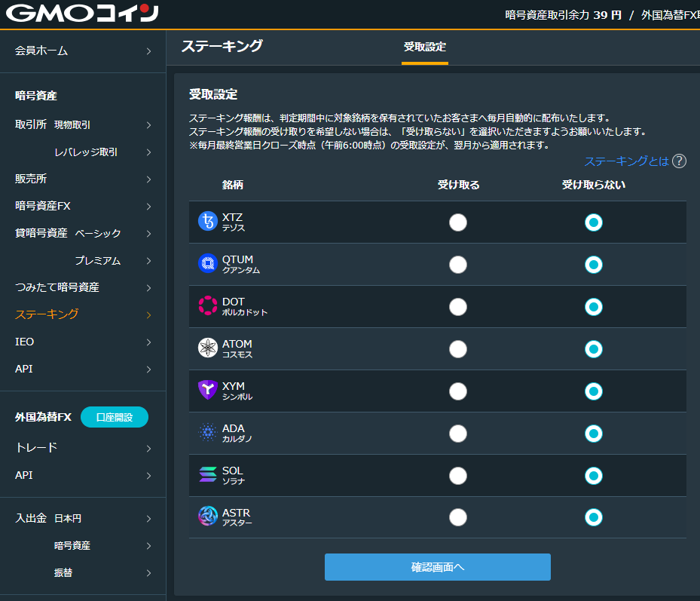Click the ATOM Cosmos coin icon
The width and height of the screenshot is (700, 601).
click(x=208, y=348)
